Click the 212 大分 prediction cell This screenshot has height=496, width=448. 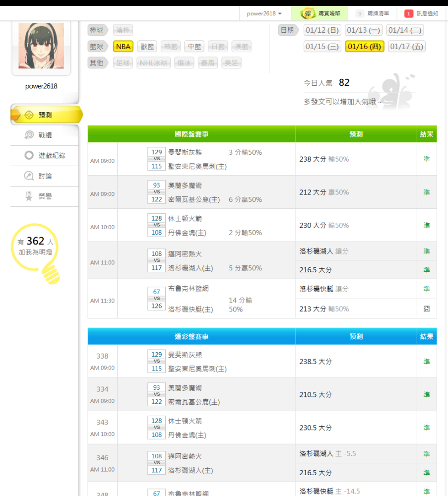coord(356,192)
